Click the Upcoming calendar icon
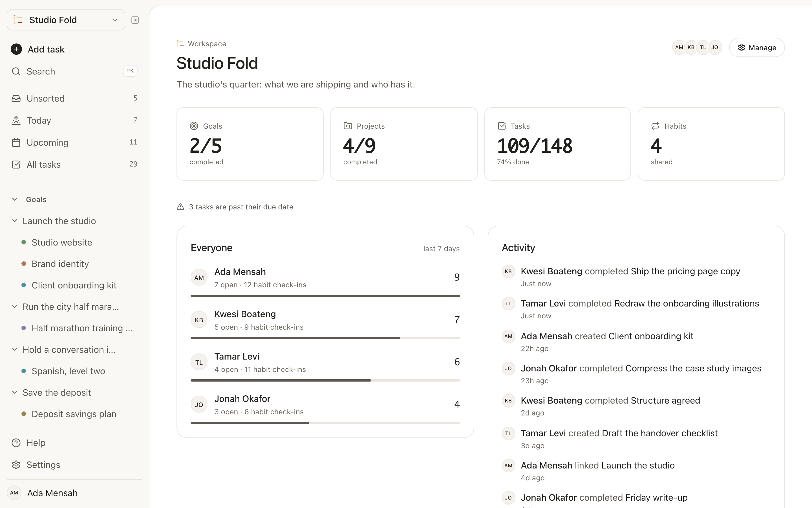 16,143
